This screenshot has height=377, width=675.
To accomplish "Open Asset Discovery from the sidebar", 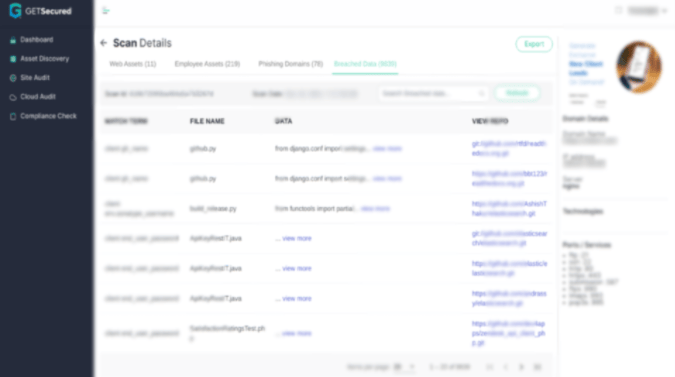I will [44, 59].
